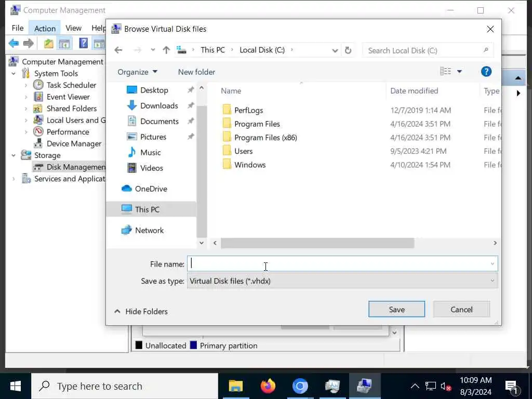
Task: Expand the Task Scheduler tree node
Action: point(26,85)
